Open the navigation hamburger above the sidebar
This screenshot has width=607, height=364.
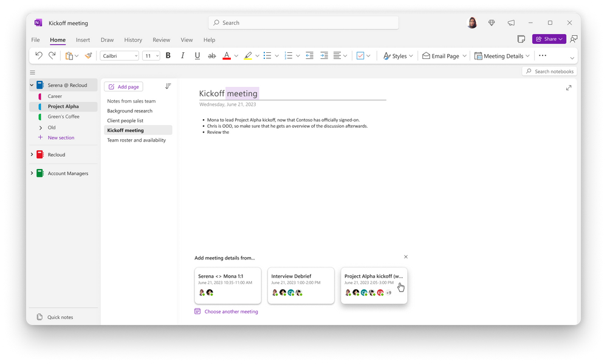(x=33, y=72)
